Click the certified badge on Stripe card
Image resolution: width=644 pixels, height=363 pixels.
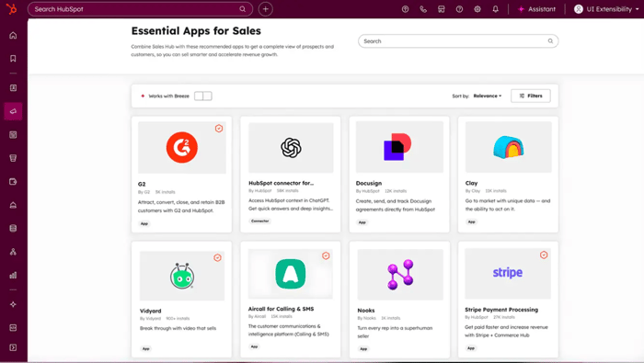(x=544, y=255)
